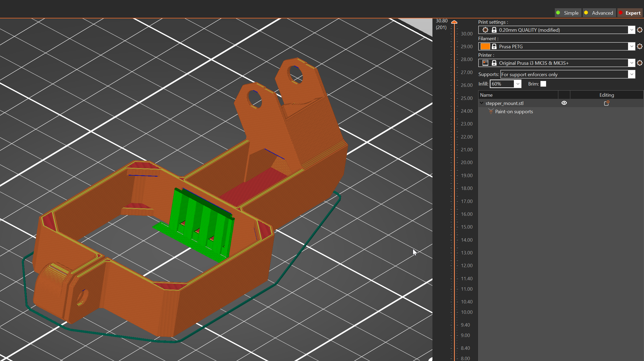Collapse the stepper_mount.stl tree entry

click(x=482, y=103)
